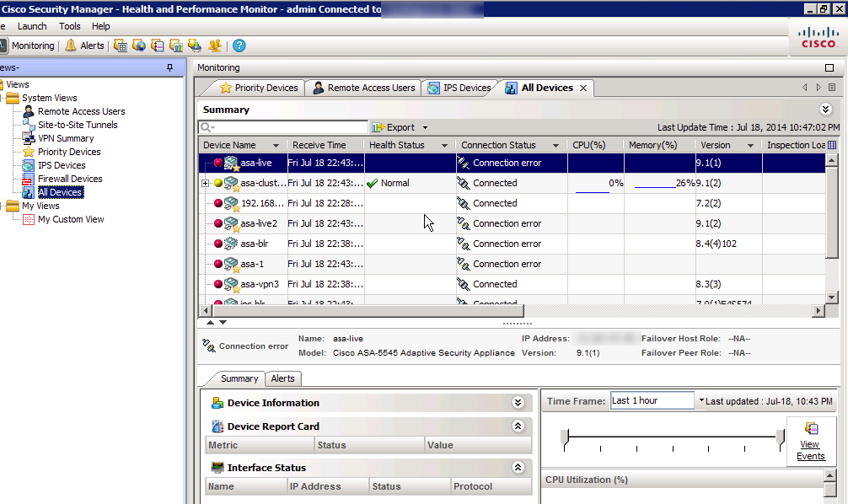Collapse the Interface Status section
Screen dimensions: 848x504
click(x=518, y=468)
